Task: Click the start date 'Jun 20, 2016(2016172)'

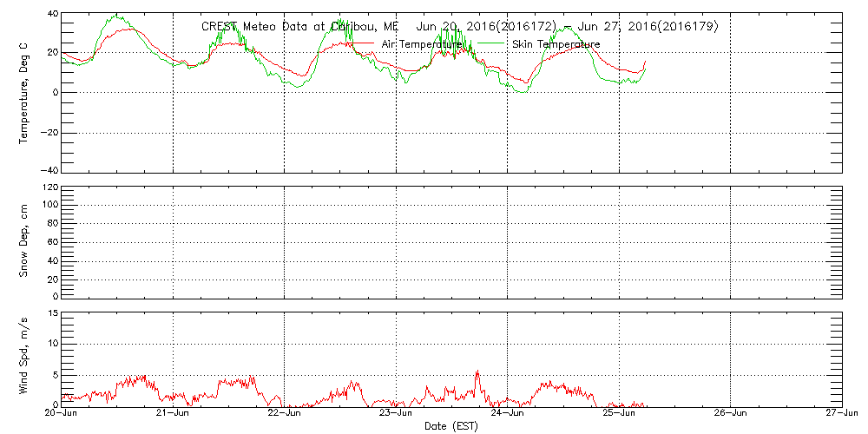Action: click(486, 27)
